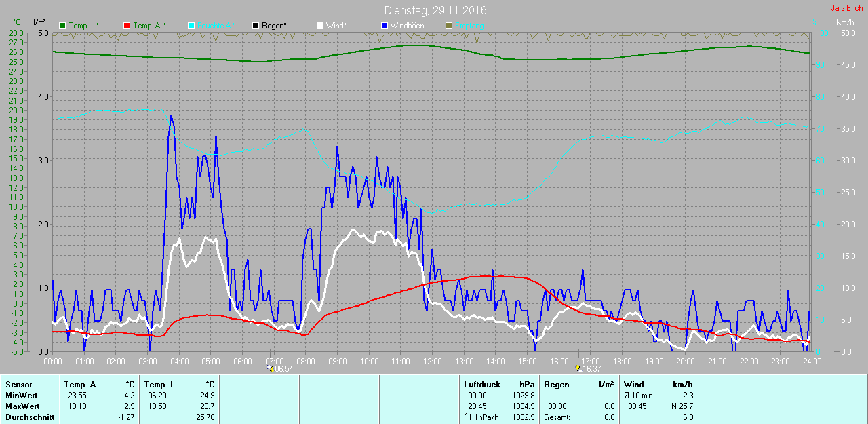Toggle the Regen* series label
Screen dimensions: 868x424
(274, 26)
